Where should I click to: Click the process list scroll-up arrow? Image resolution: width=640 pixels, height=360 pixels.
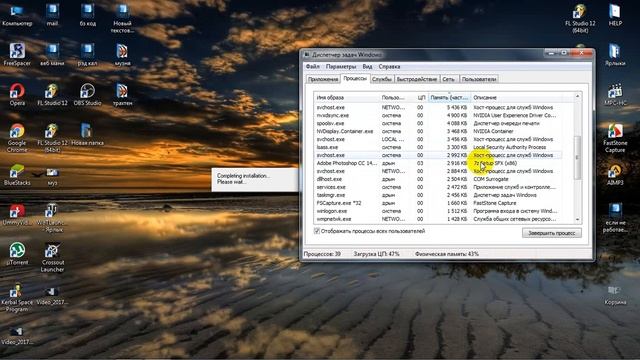point(578,96)
